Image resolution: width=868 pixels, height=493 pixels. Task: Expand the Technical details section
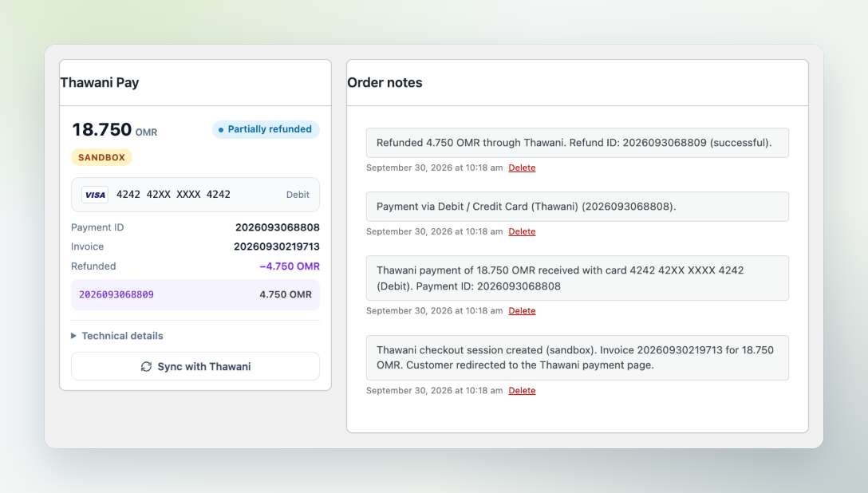point(116,336)
